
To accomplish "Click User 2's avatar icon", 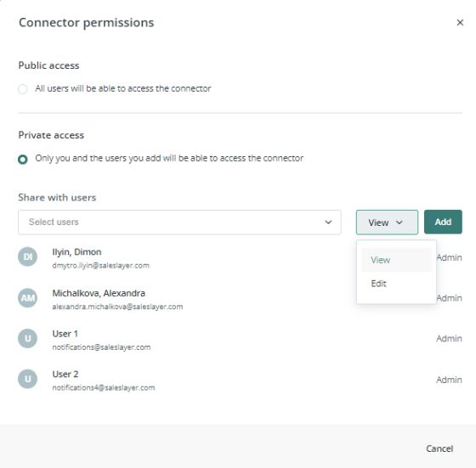I will [x=27, y=379].
